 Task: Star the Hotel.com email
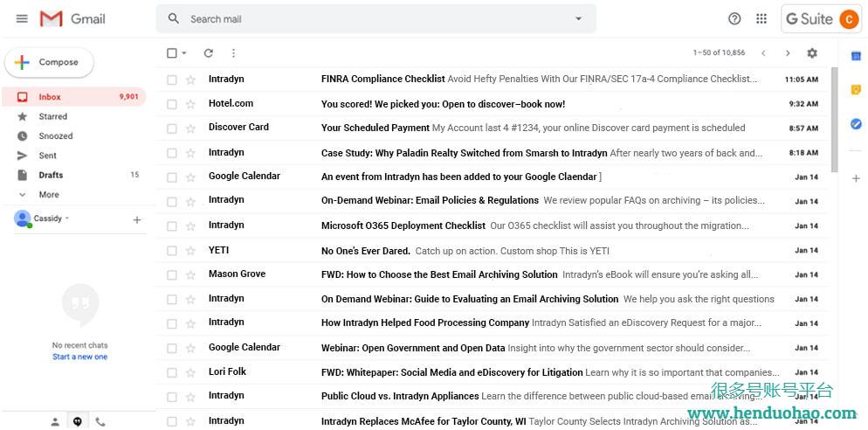pyautogui.click(x=190, y=104)
